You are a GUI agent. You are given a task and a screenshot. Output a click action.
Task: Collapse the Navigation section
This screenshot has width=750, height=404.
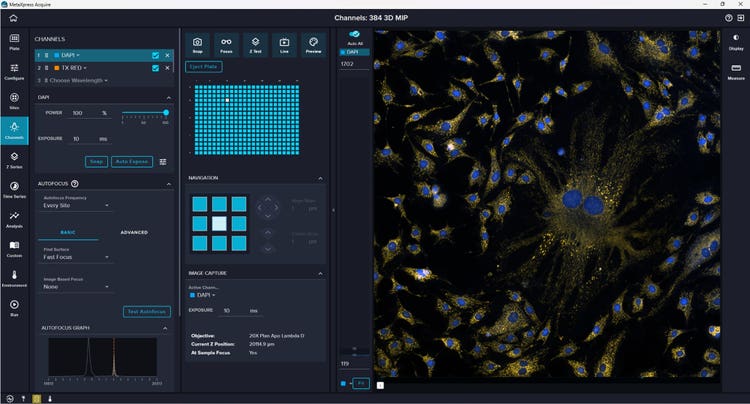click(320, 178)
